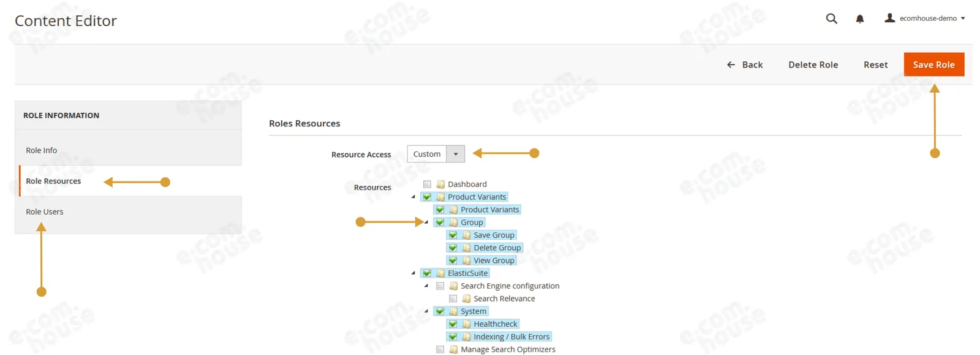Click the Delete Role button
980x355 pixels.
pos(813,64)
